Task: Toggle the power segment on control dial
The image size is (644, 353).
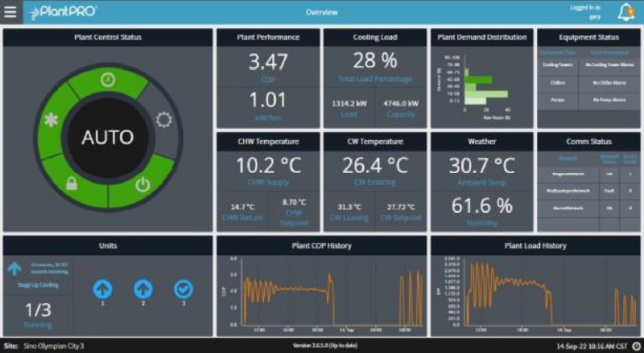Action: tap(142, 184)
